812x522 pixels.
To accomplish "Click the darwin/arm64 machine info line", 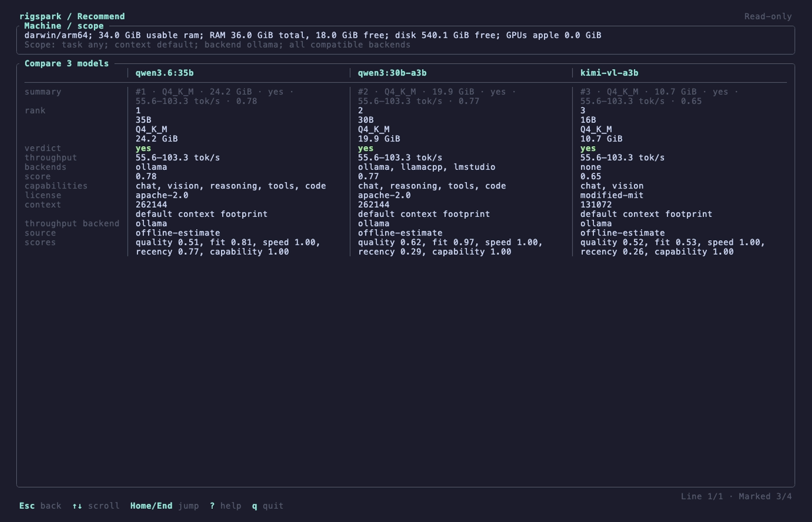I will [x=313, y=35].
